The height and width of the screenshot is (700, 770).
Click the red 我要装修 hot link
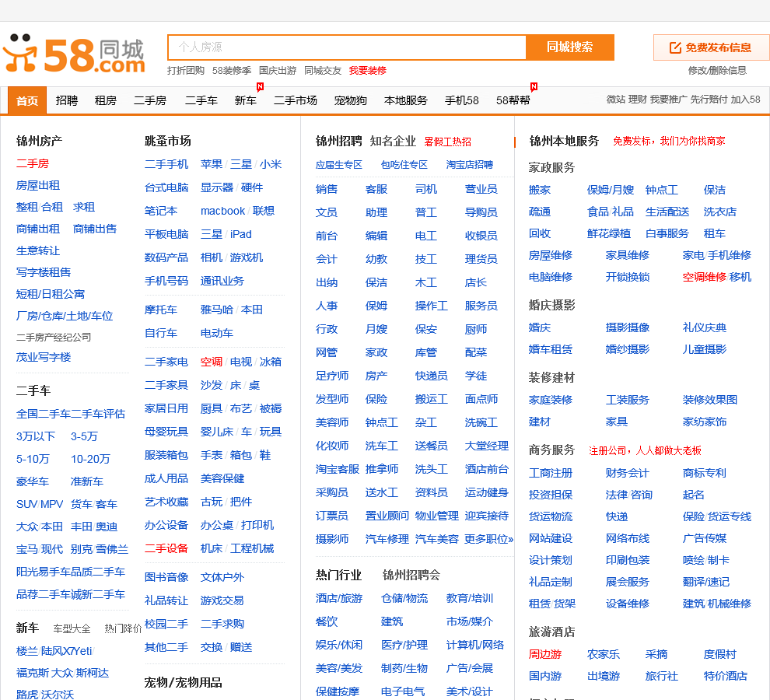(x=368, y=71)
